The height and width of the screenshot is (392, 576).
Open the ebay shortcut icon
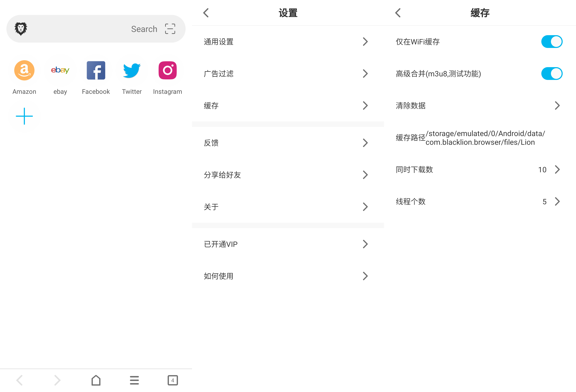60,70
